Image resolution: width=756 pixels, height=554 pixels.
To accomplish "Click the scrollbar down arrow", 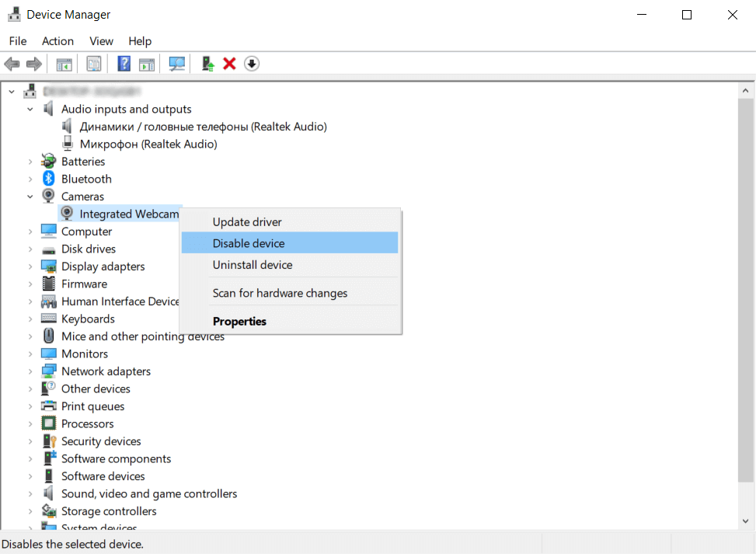I will 745,521.
